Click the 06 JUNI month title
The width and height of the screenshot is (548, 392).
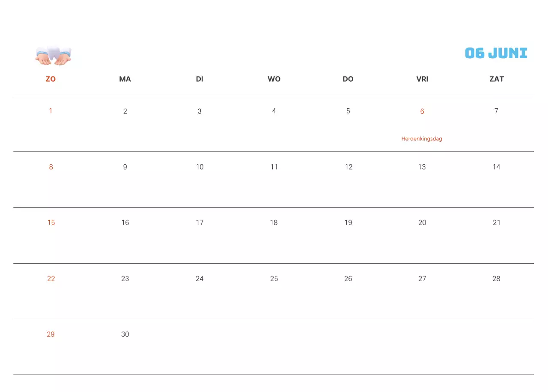point(496,53)
